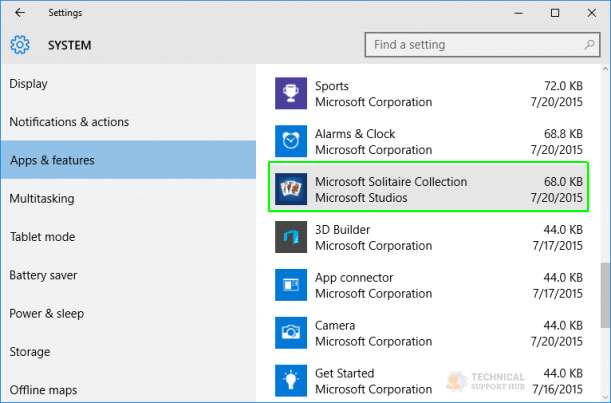Maximize the Settings window

pyautogui.click(x=555, y=13)
